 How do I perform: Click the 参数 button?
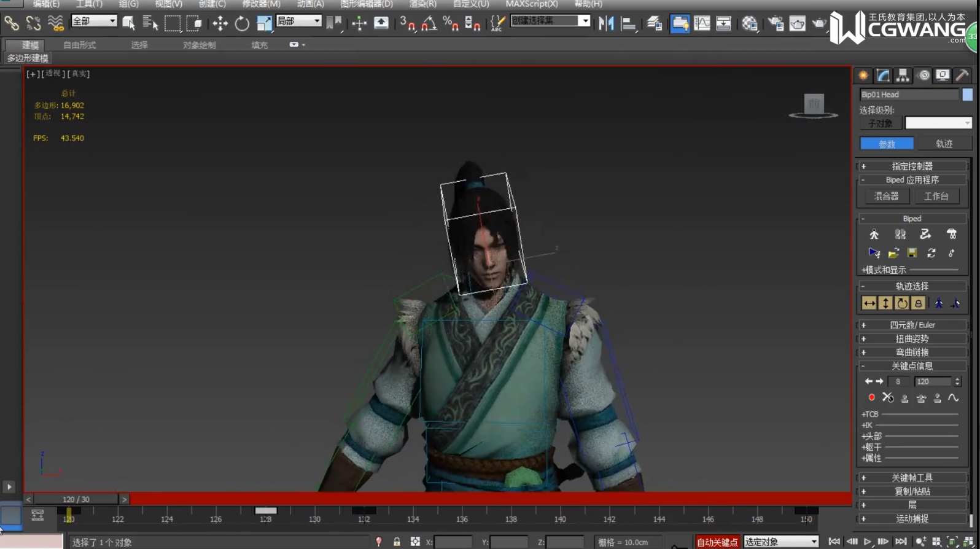887,144
